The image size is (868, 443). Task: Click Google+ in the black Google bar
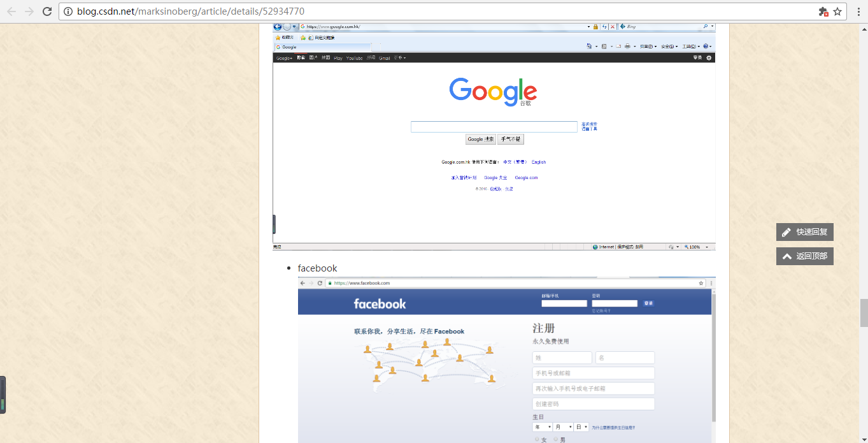pyautogui.click(x=284, y=58)
